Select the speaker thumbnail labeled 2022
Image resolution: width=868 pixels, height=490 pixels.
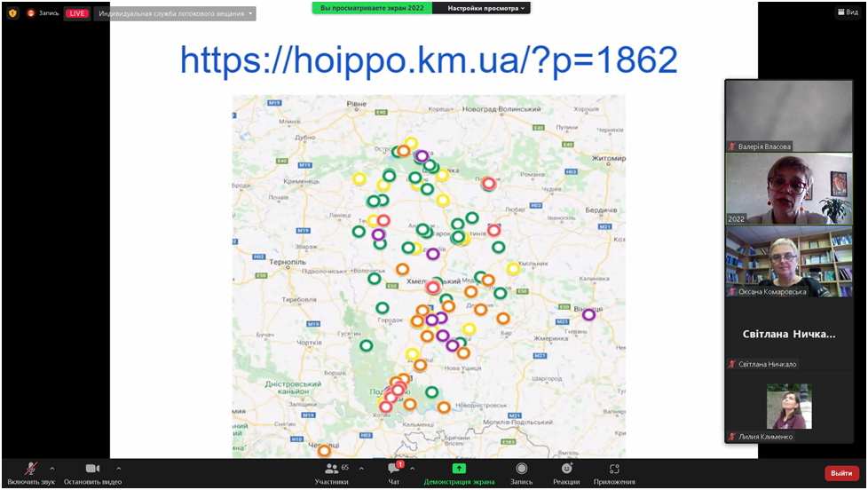(x=789, y=188)
